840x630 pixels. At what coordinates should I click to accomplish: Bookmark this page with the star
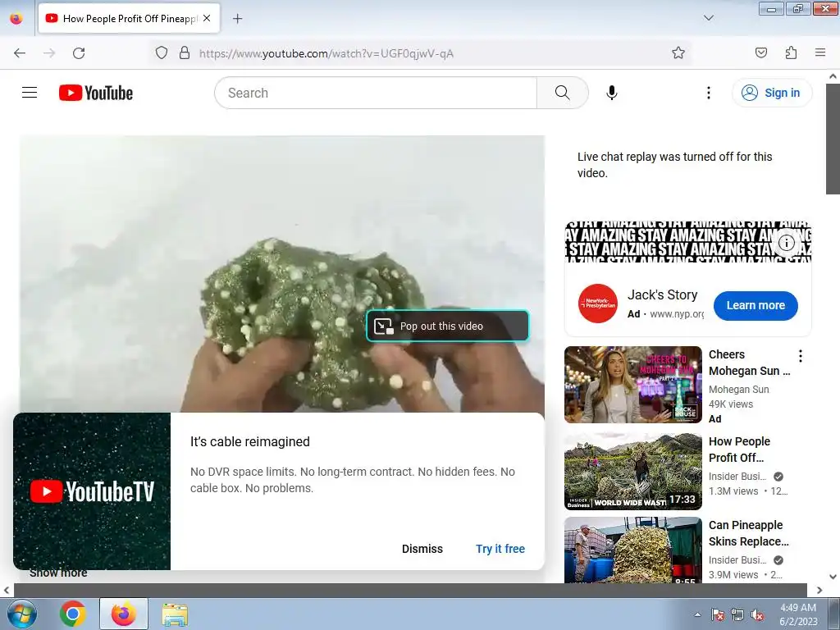(678, 53)
